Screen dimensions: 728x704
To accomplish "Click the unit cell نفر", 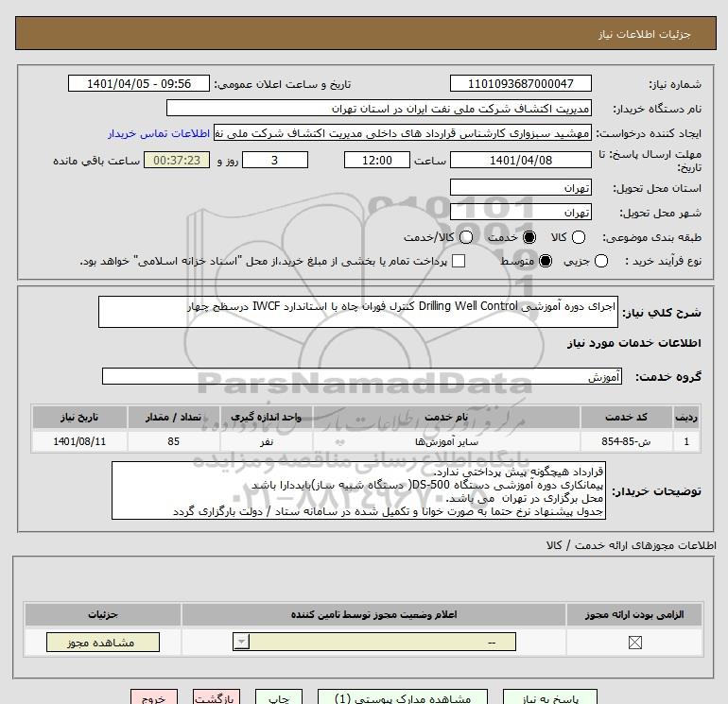I will pyautogui.click(x=266, y=441).
